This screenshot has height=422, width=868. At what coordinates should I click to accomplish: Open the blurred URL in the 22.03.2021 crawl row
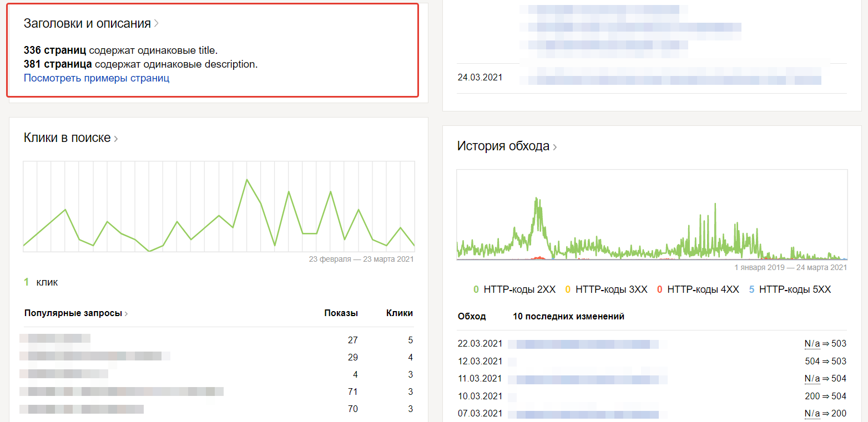coord(583,344)
